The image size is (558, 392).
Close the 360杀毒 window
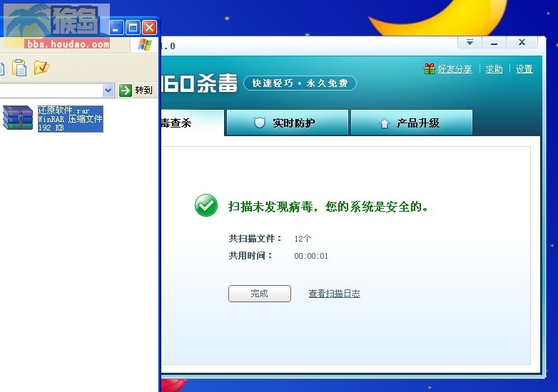click(522, 42)
